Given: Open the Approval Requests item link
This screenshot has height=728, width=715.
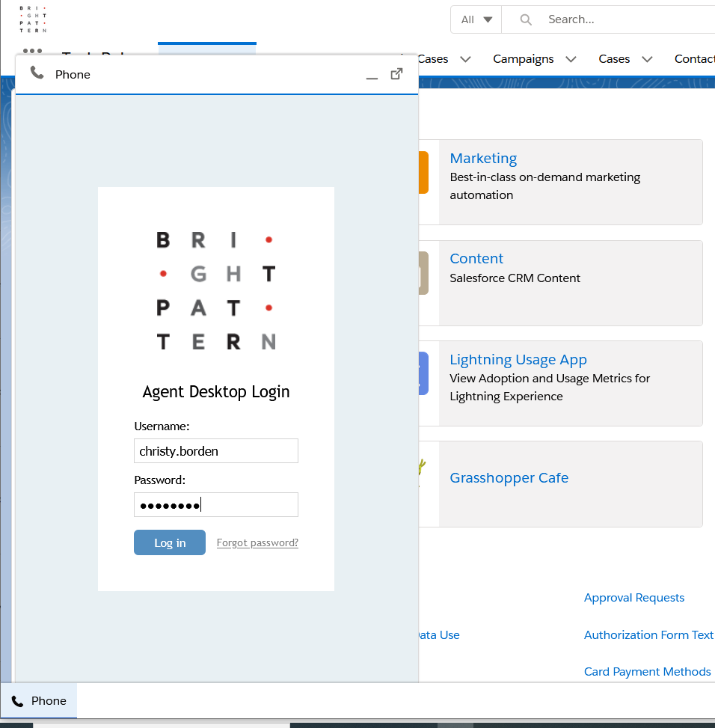Looking at the screenshot, I should [x=634, y=598].
